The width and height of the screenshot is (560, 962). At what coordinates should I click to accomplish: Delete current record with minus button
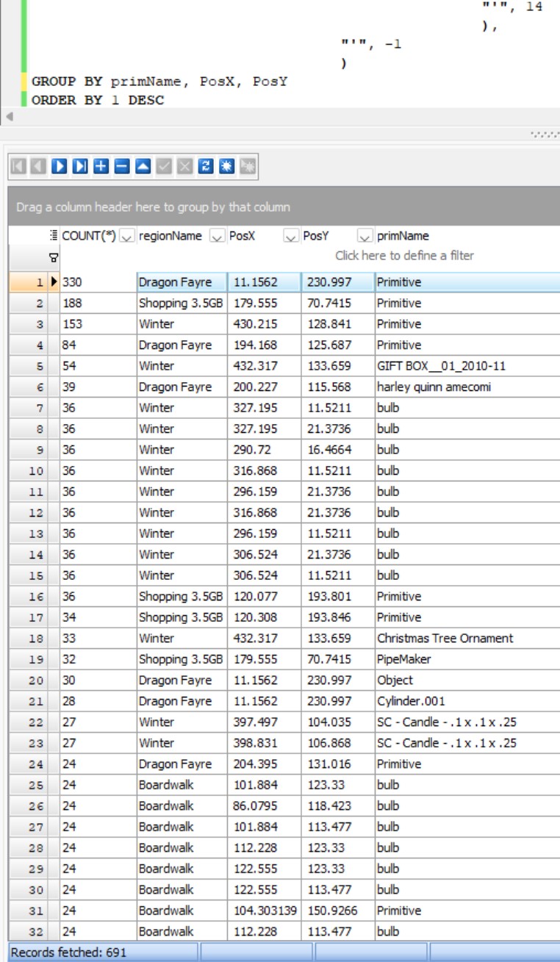122,166
